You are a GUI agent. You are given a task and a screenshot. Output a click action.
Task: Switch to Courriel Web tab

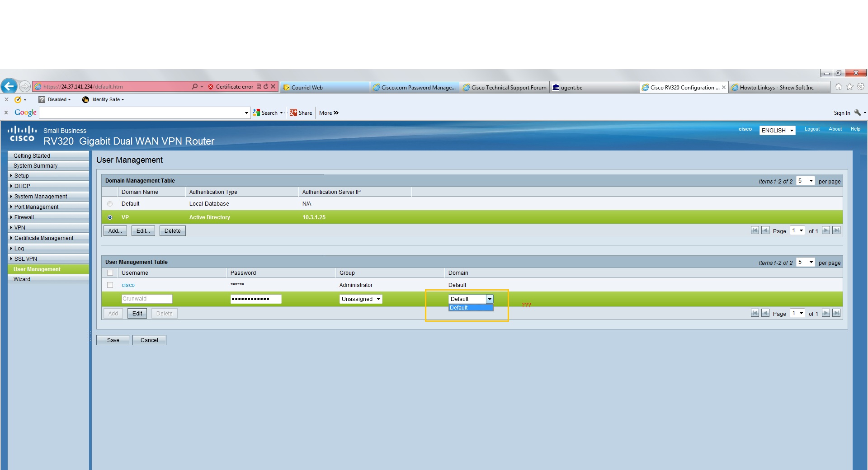(325, 87)
